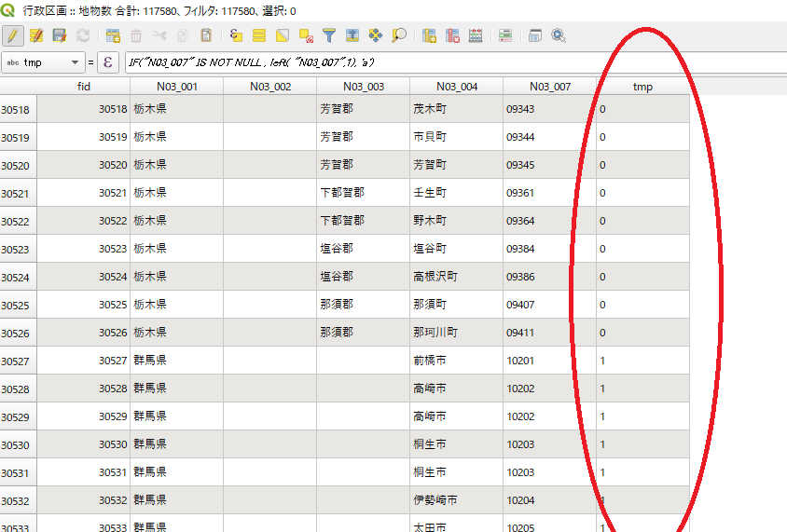The height and width of the screenshot is (532, 787).
Task: Sort by N03_004 column header
Action: tap(457, 87)
